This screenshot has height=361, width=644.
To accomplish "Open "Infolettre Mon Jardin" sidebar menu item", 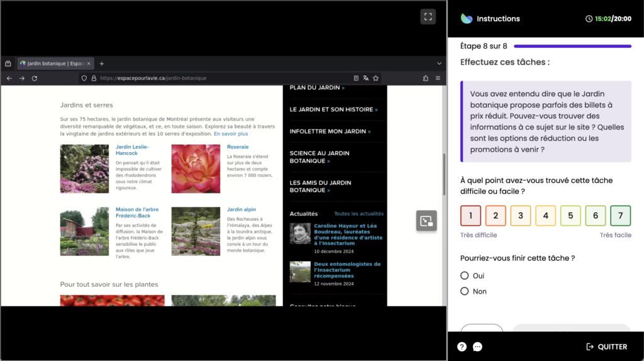I will coord(330,131).
